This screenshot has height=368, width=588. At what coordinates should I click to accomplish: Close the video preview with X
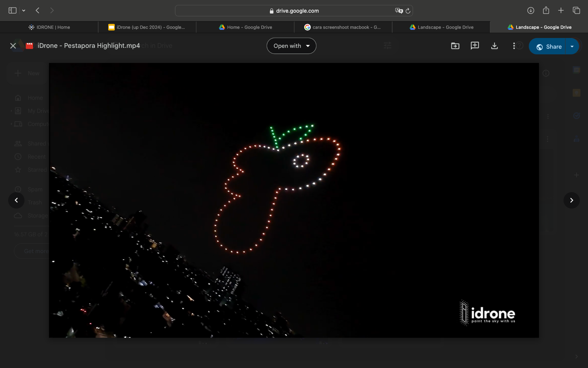tap(13, 46)
